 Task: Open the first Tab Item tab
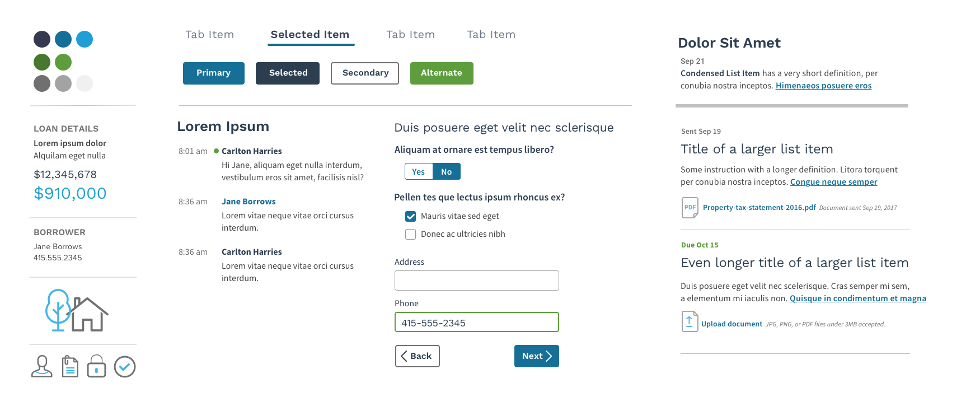(210, 35)
